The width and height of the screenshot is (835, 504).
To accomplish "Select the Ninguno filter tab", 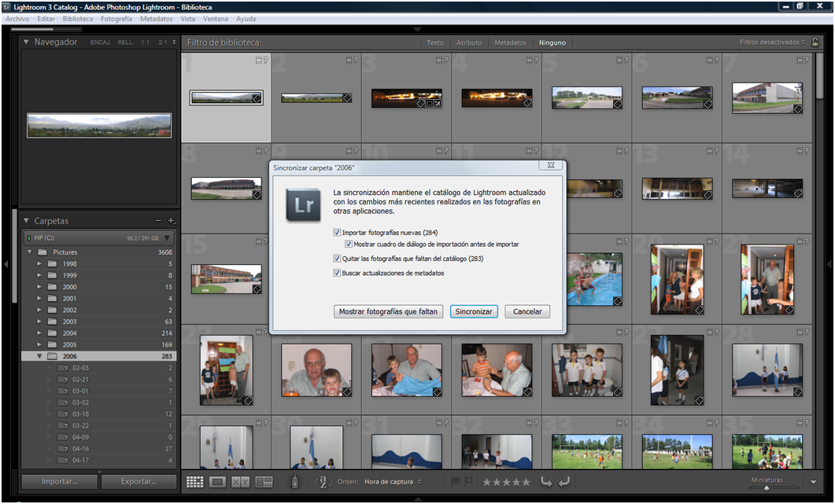I will tap(552, 42).
